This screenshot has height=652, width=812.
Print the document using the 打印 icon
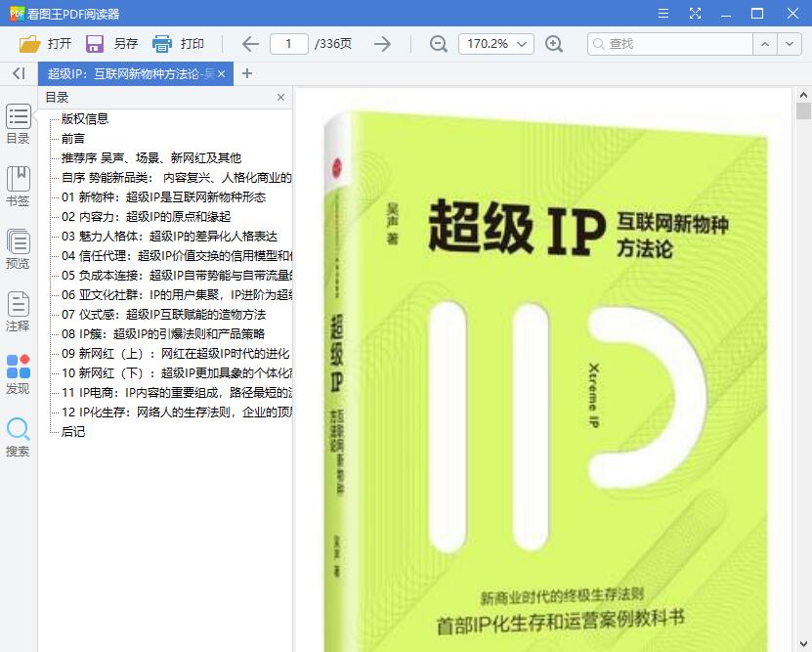(x=161, y=44)
